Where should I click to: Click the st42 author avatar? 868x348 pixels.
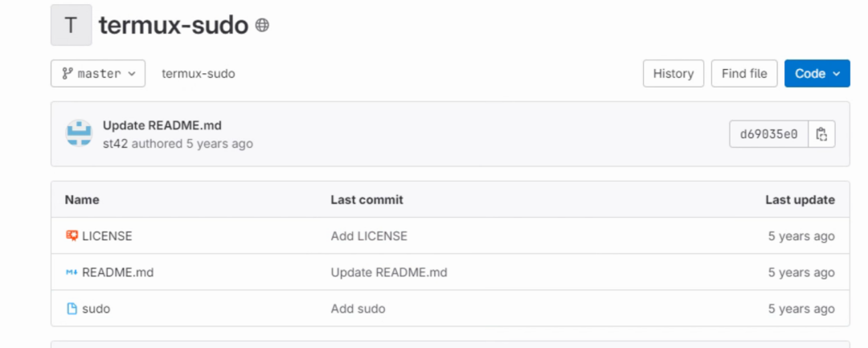(x=79, y=133)
